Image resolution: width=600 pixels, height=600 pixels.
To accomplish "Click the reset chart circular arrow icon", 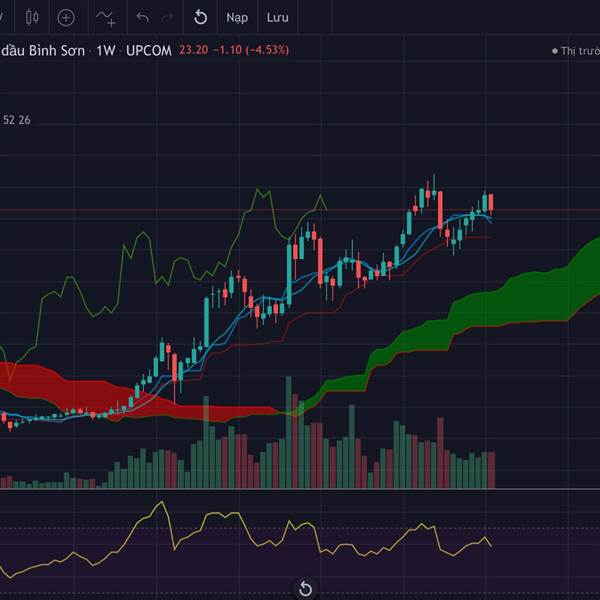I will 201,17.
